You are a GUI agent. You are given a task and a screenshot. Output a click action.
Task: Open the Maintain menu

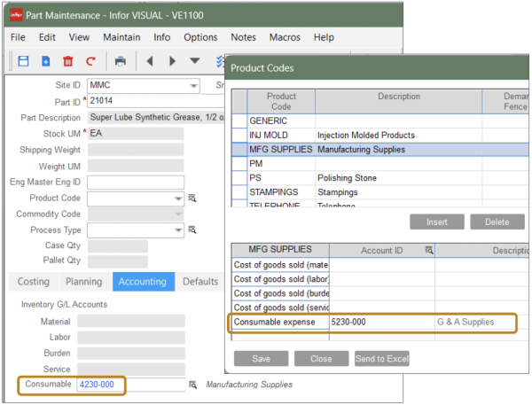[x=121, y=37]
